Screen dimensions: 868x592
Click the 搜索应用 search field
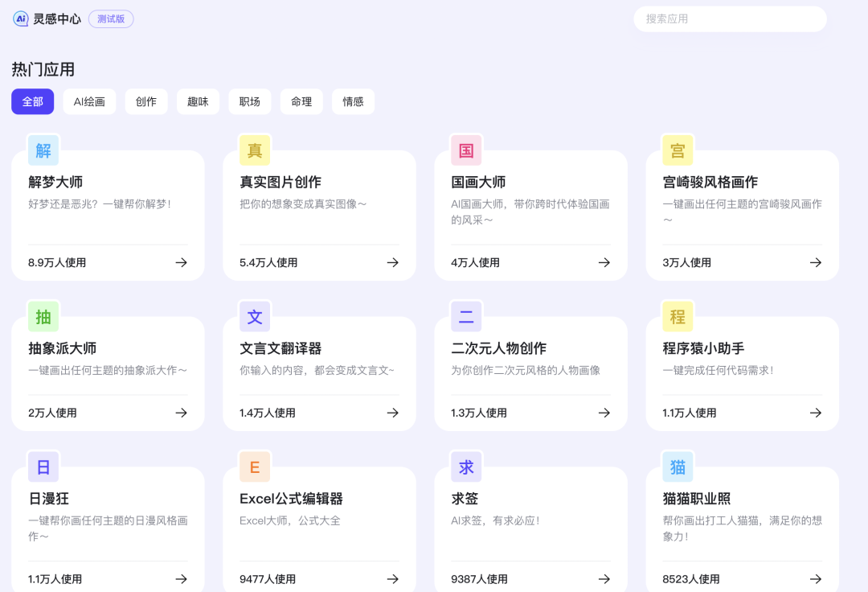tap(730, 18)
